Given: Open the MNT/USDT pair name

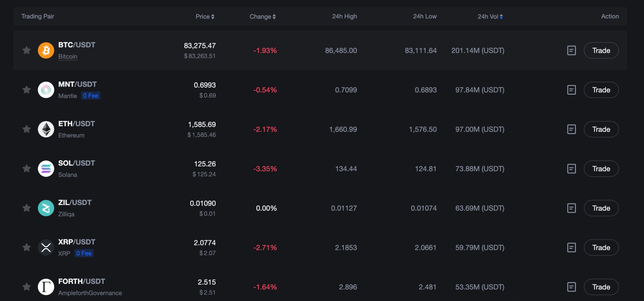Looking at the screenshot, I should click(x=77, y=84).
